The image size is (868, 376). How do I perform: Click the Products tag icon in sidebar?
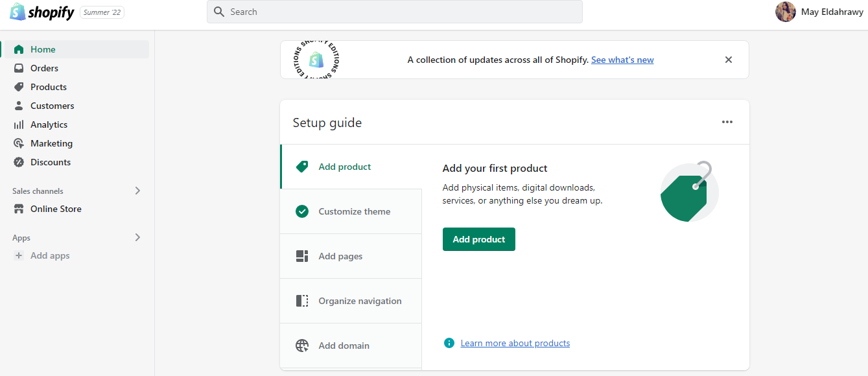click(x=19, y=87)
